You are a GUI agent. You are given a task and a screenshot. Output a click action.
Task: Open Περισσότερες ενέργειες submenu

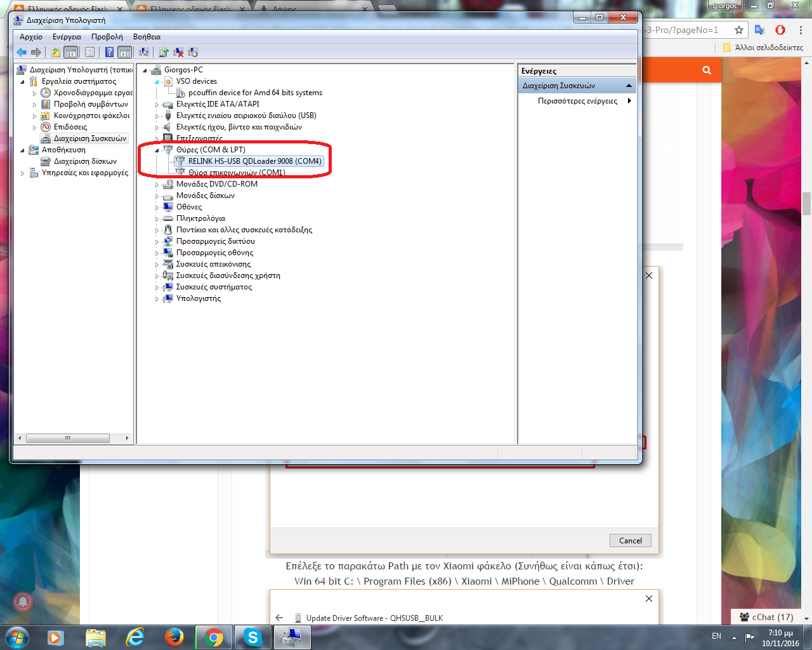577,101
